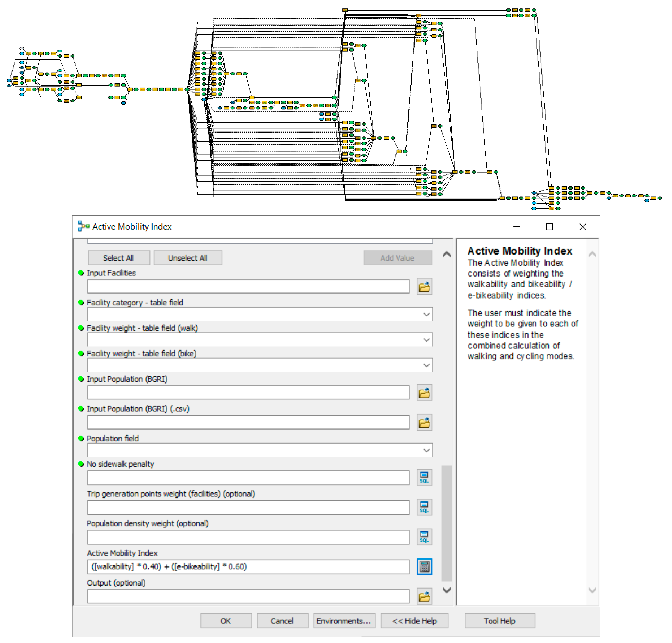The height and width of the screenshot is (643, 672).
Task: Expand Facility weight (walk) field dropdown
Action: [x=426, y=340]
